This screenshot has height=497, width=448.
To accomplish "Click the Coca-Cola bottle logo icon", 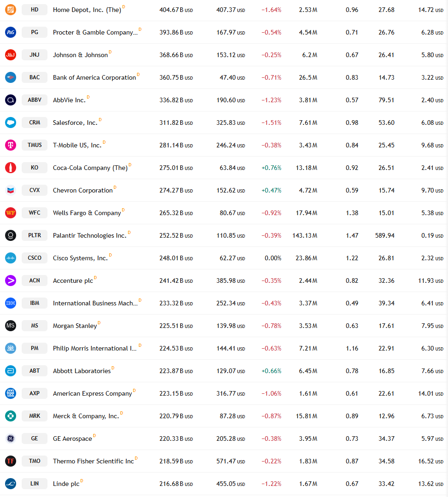I will pyautogui.click(x=11, y=168).
